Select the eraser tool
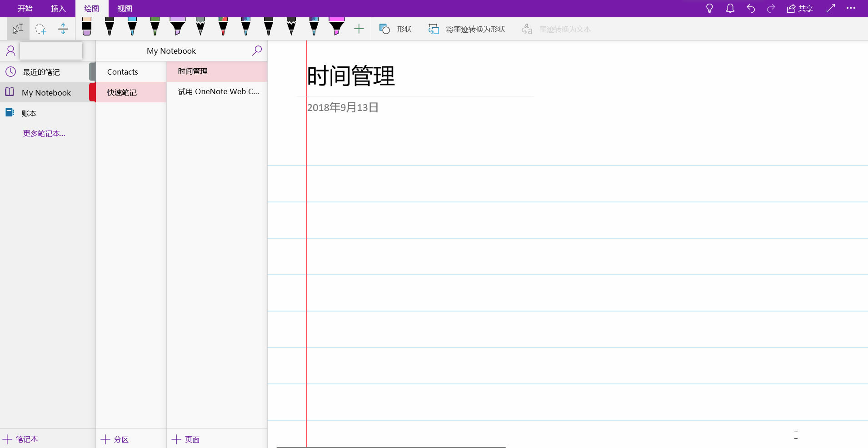This screenshot has height=448, width=868. [86, 28]
